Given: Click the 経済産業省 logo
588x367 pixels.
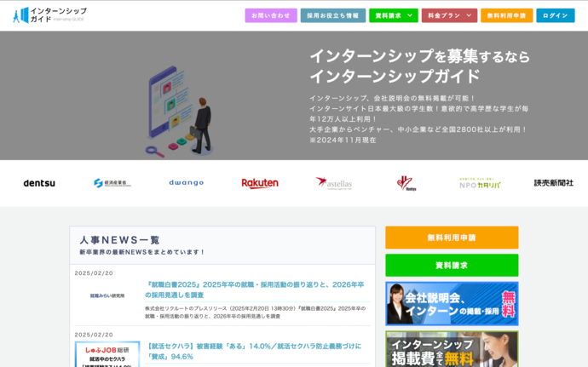Looking at the screenshot, I should coord(112,183).
